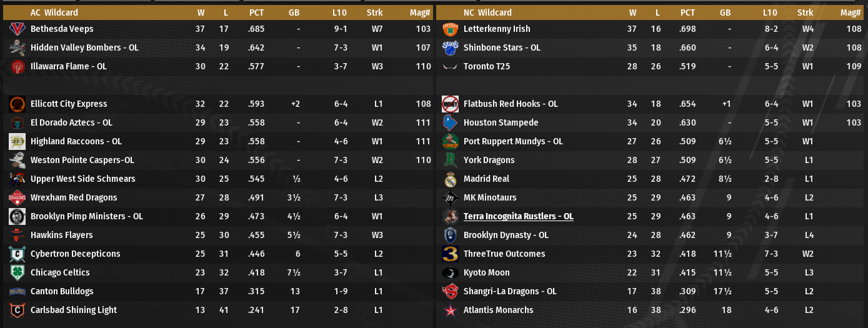Click the Letterkenny Irish shamrock logo

click(450, 29)
